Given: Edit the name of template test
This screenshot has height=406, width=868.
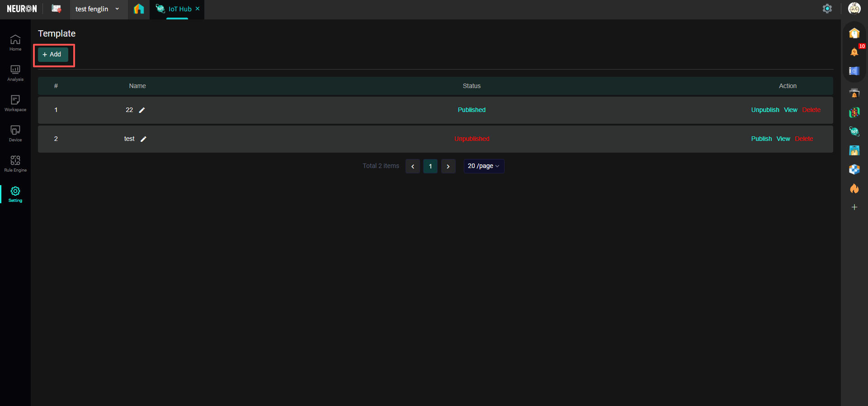Looking at the screenshot, I should [x=143, y=139].
